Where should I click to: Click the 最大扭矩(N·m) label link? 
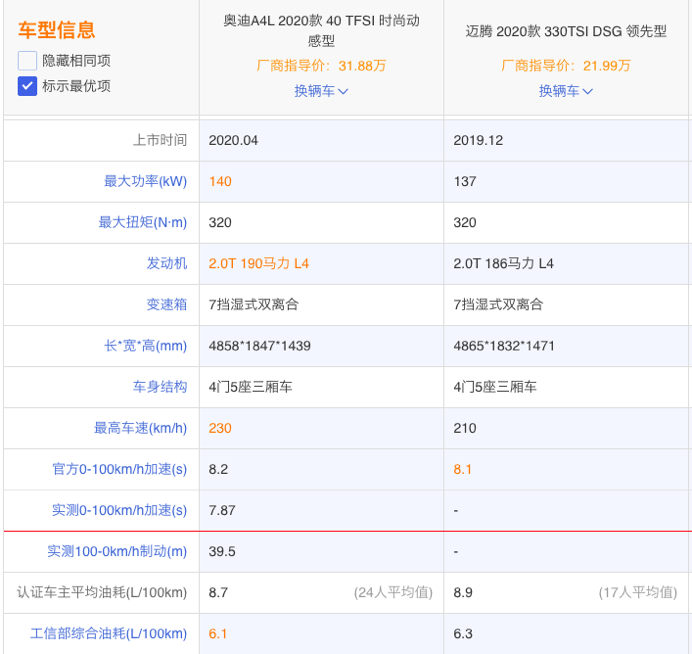[x=143, y=222]
